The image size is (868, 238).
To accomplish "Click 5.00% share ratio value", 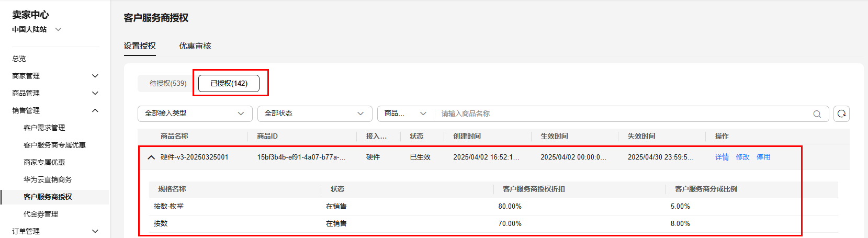I will pos(680,206).
